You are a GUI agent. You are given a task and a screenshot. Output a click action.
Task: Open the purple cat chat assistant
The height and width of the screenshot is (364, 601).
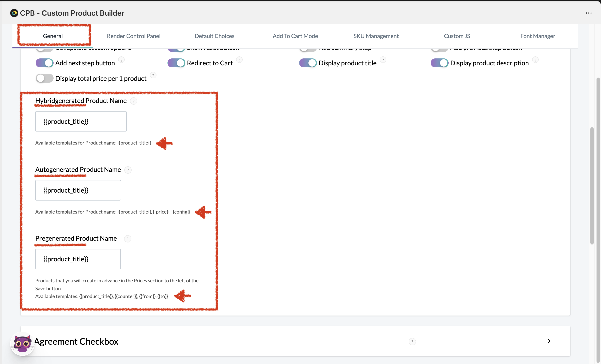point(22,343)
